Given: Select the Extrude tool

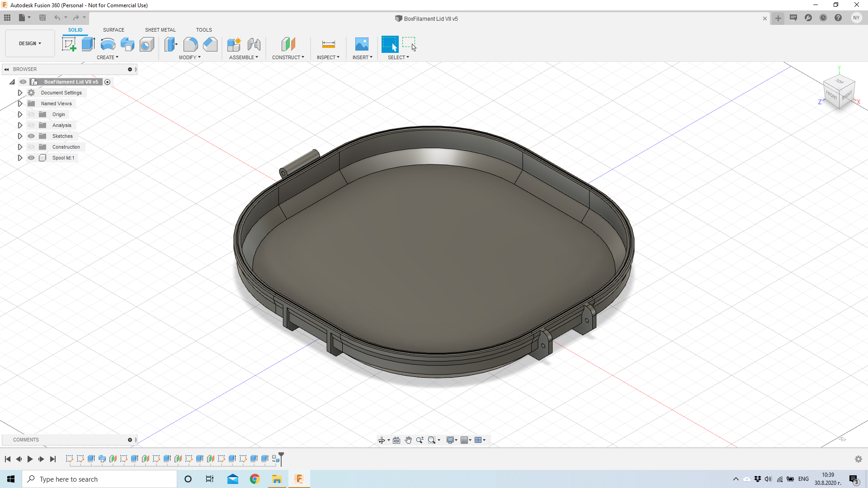Looking at the screenshot, I should pos(87,44).
